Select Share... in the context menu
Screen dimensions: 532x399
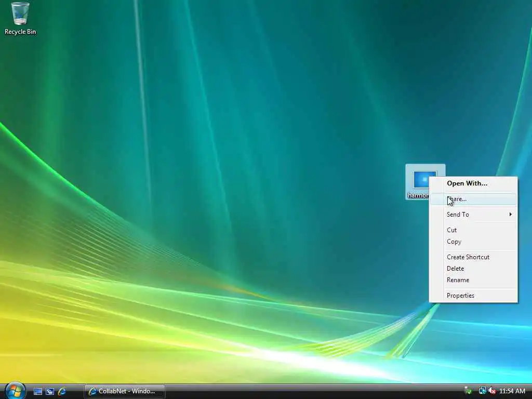coord(474,199)
